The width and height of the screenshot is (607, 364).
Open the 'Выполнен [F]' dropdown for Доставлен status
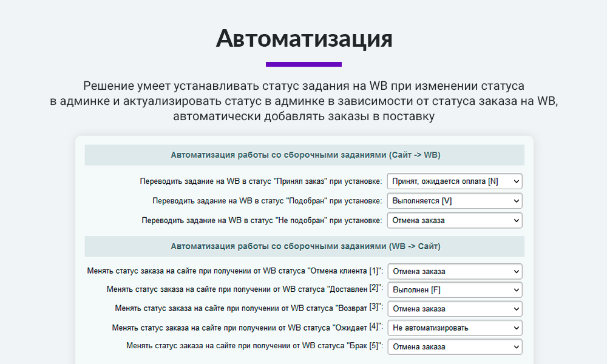[454, 289]
